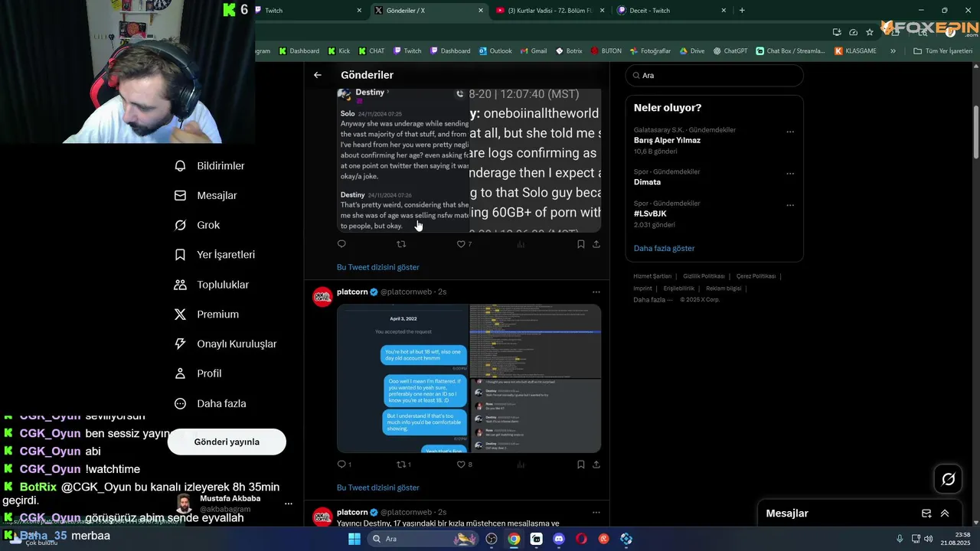This screenshot has width=980, height=551.
Task: Expand Daha fazla in the sidebar
Action: pos(210,403)
